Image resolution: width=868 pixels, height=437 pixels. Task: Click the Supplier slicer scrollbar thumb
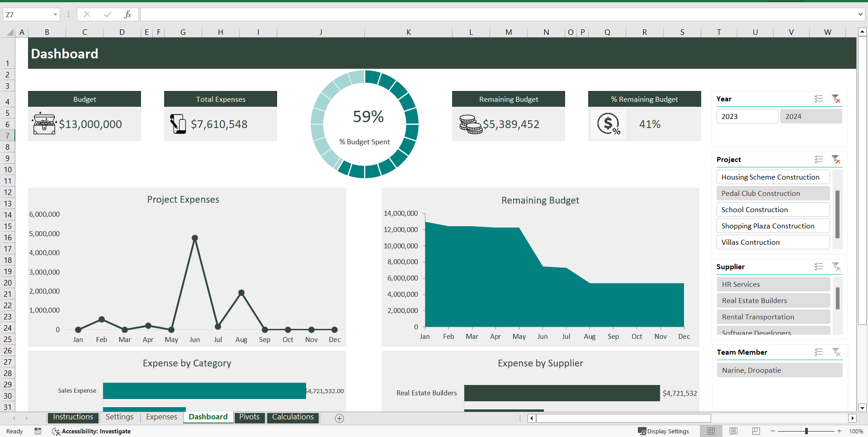point(838,298)
